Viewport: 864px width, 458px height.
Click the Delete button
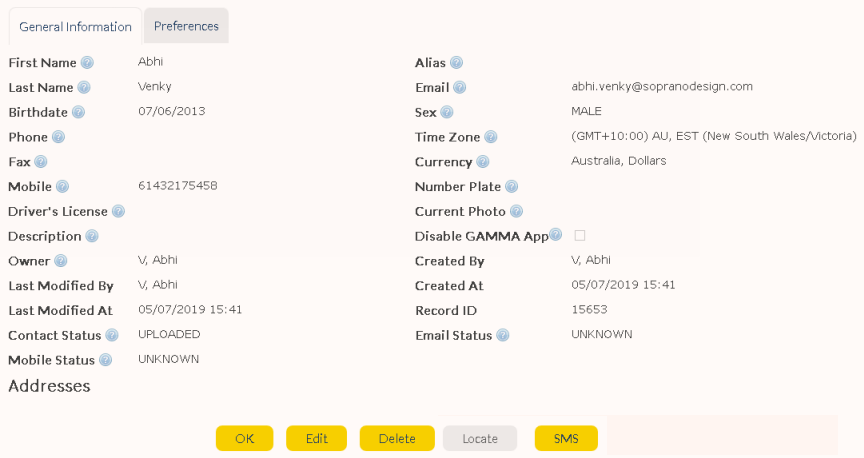397,438
